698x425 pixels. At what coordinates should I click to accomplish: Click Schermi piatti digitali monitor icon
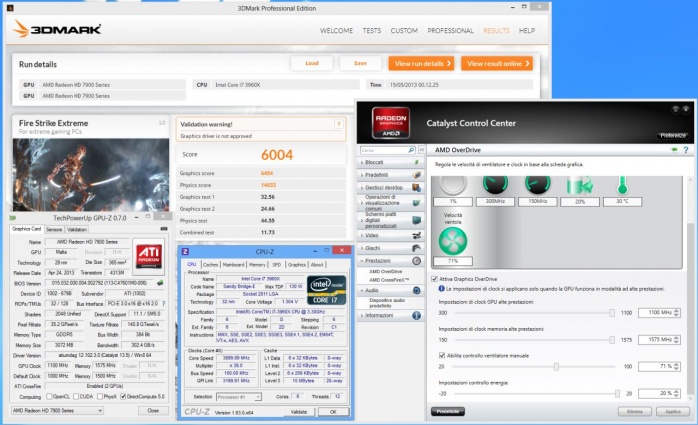click(416, 220)
